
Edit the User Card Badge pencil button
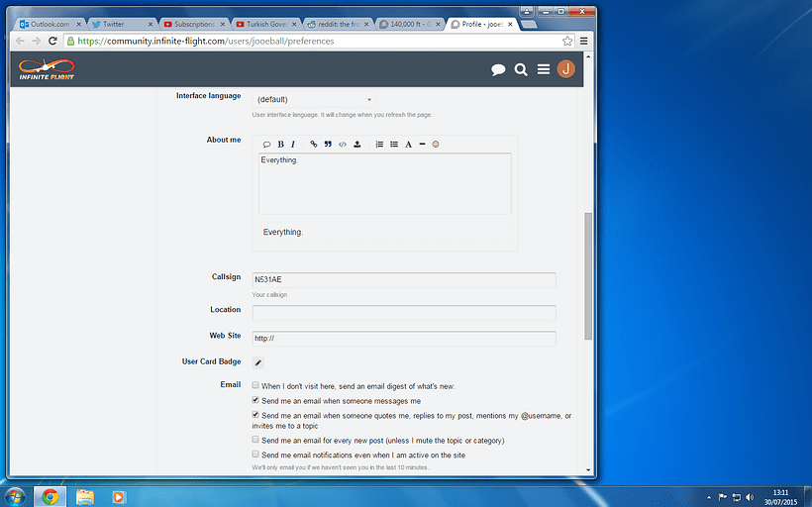click(x=257, y=362)
